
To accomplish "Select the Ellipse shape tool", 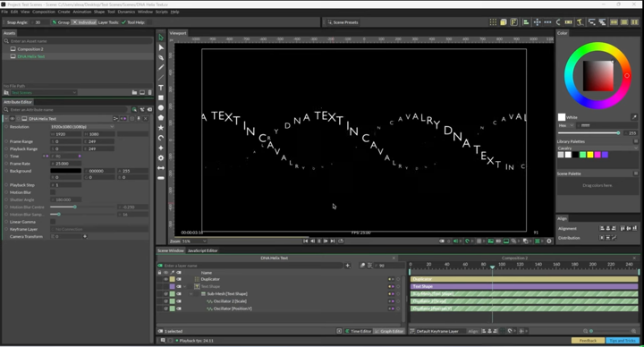I will (161, 107).
